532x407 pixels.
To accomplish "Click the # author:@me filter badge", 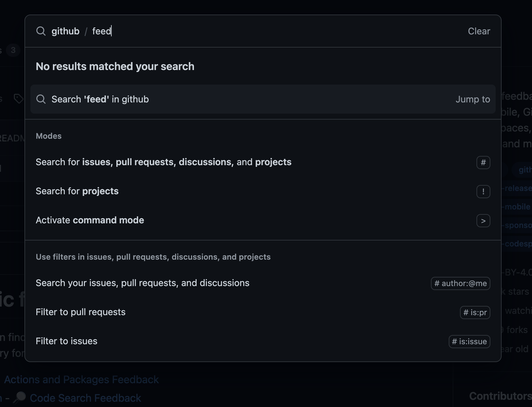I will pos(460,283).
